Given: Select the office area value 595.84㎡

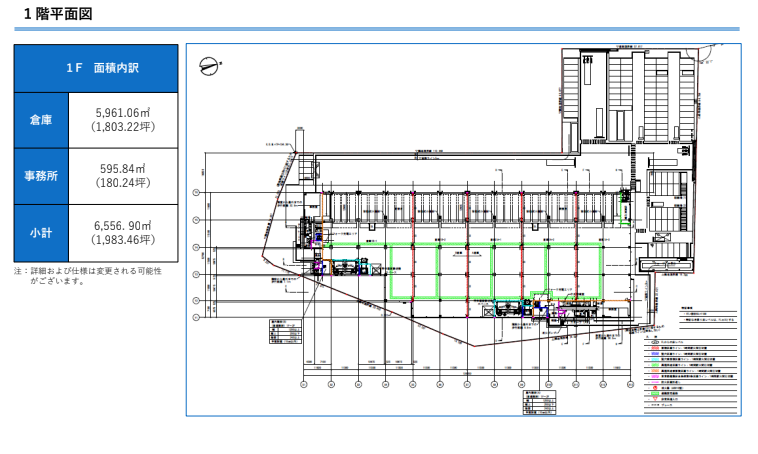Looking at the screenshot, I should pos(123,169).
